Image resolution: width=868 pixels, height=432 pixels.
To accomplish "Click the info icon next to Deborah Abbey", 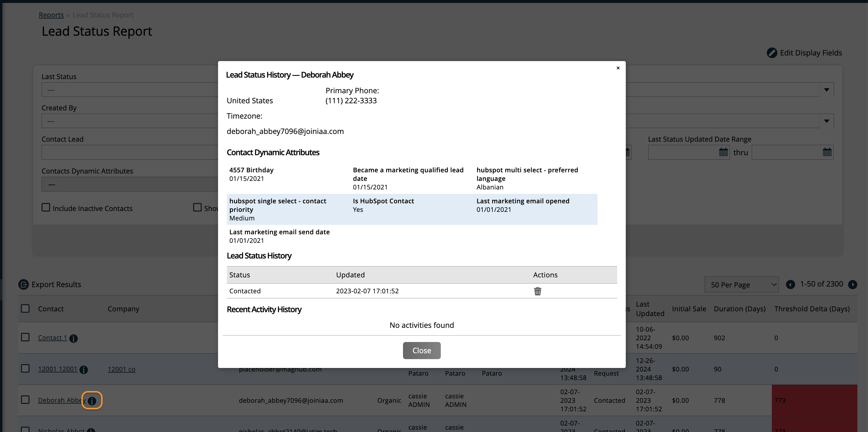I will [x=92, y=401].
